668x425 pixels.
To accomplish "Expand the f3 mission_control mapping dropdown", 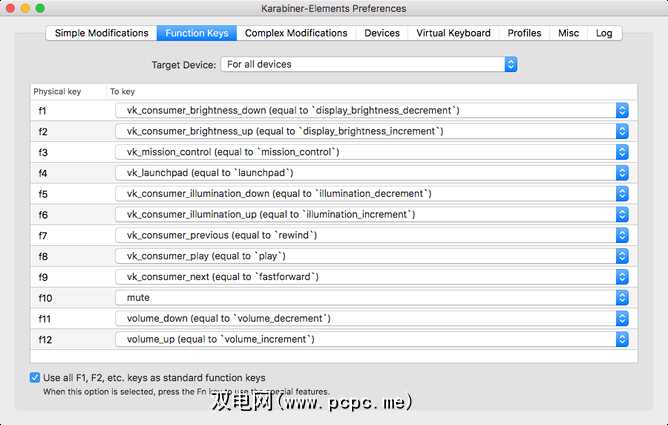I will [372, 152].
